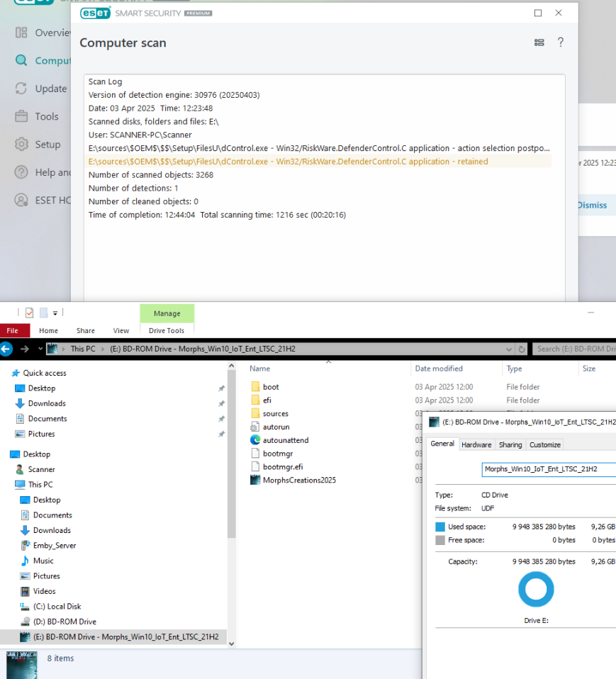This screenshot has width=616, height=679.
Task: Click the navigation pane scrollbar down arrow
Action: [231, 644]
